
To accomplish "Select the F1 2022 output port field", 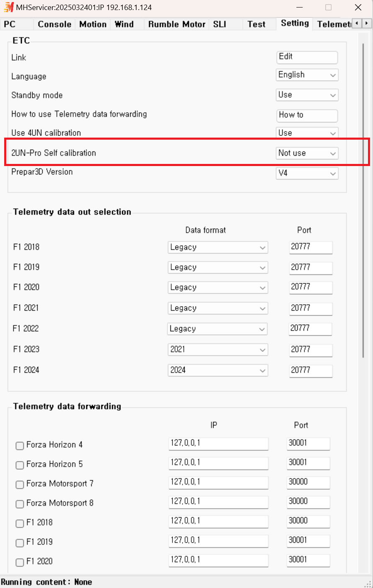I will click(x=310, y=329).
